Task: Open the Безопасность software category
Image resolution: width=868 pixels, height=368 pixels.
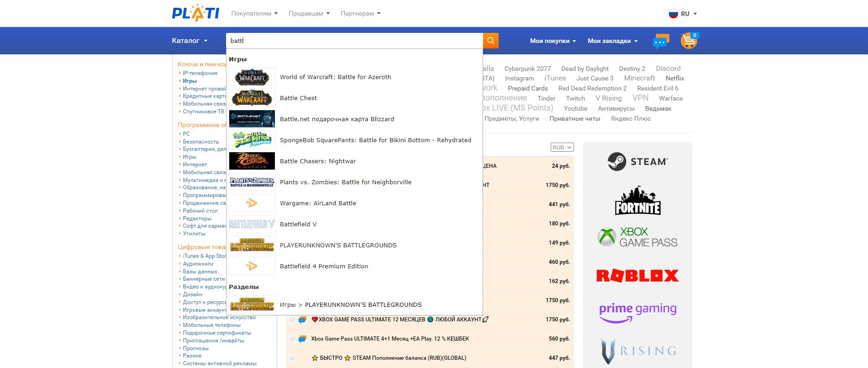Action: [200, 142]
